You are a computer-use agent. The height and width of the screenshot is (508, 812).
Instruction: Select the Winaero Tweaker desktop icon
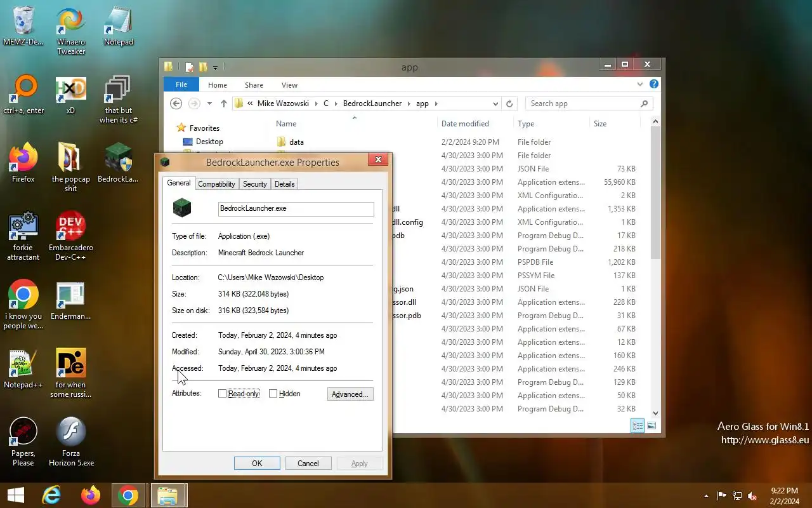(71, 31)
